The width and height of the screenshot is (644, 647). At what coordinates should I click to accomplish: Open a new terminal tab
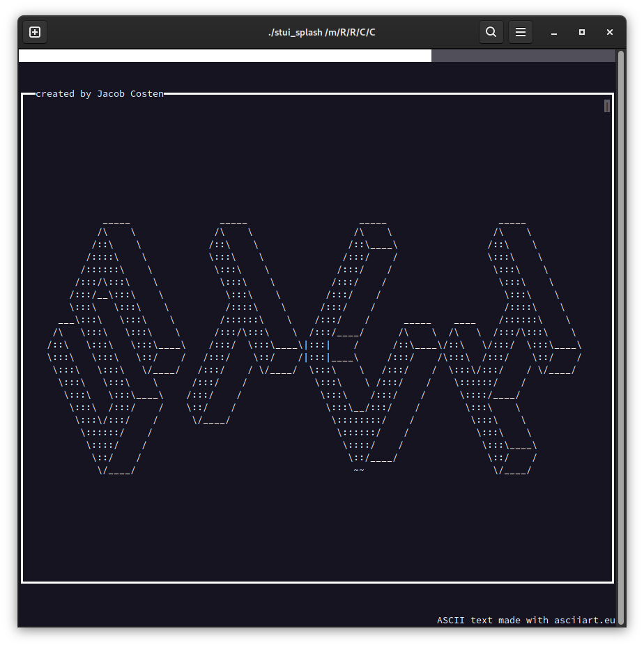[x=35, y=32]
